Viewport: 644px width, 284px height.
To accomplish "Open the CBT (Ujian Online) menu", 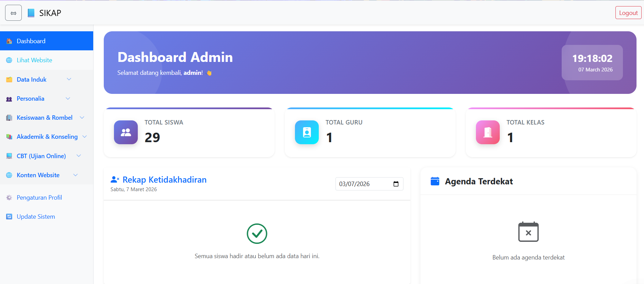I will [41, 156].
